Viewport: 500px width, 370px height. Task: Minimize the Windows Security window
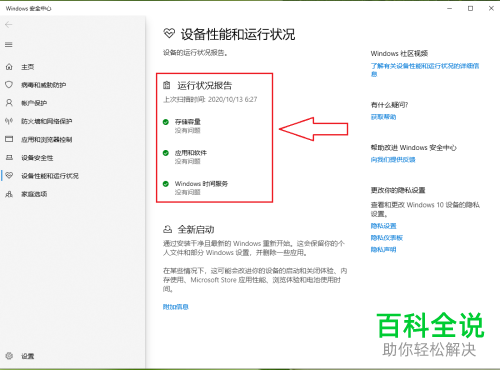click(450, 8)
